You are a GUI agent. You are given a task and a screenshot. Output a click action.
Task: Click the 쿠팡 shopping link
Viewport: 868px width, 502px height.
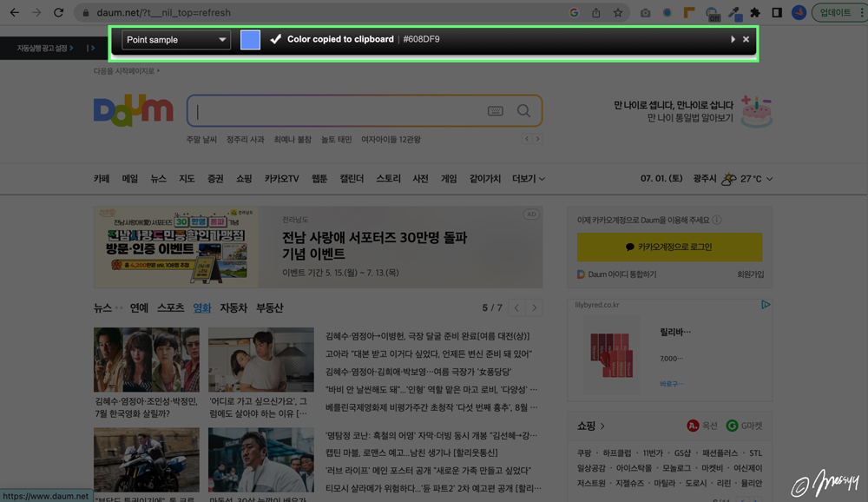tap(584, 453)
